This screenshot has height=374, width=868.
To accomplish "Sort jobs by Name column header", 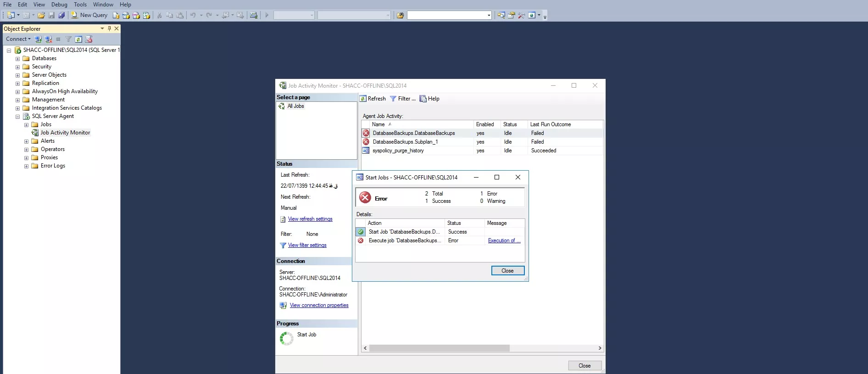I will (422, 124).
